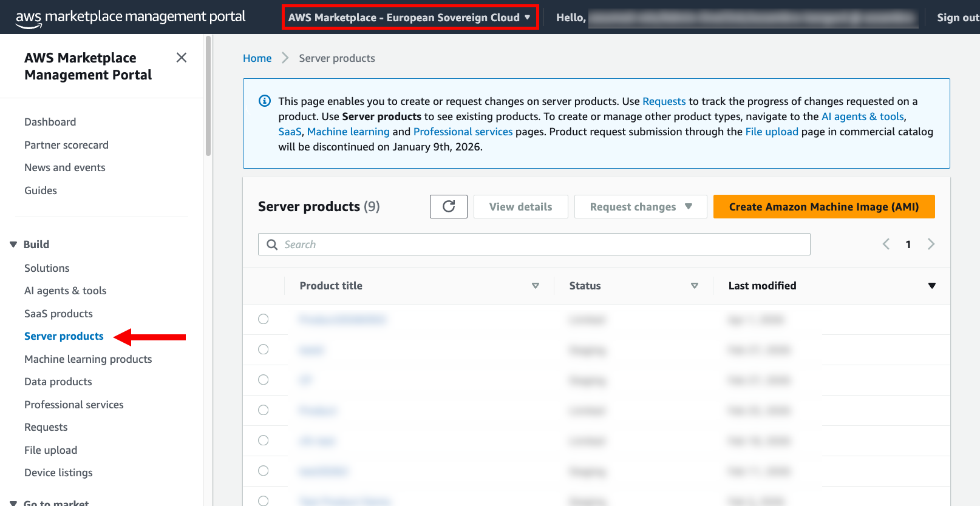Viewport: 980px width, 506px height.
Task: Follow the Professional services banner link
Action: click(463, 132)
